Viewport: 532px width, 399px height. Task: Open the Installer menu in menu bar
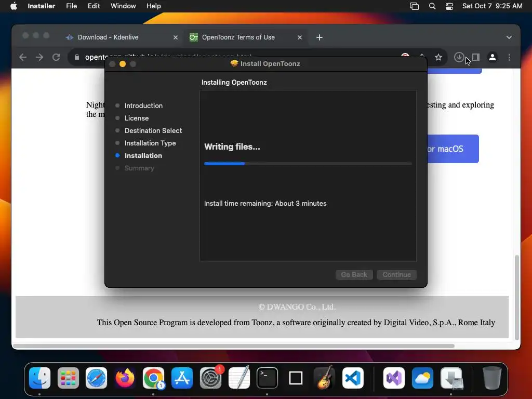click(x=42, y=6)
